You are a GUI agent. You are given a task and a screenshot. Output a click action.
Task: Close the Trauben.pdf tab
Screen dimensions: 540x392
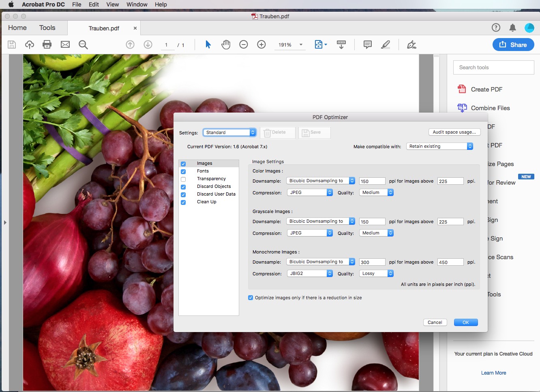(x=135, y=28)
